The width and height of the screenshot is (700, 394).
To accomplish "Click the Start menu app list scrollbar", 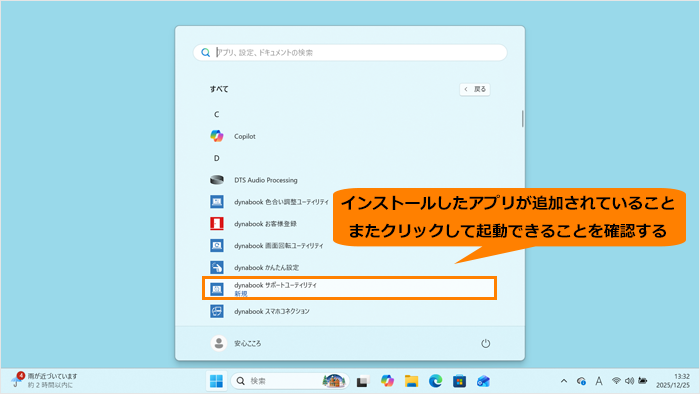I will coord(522,119).
